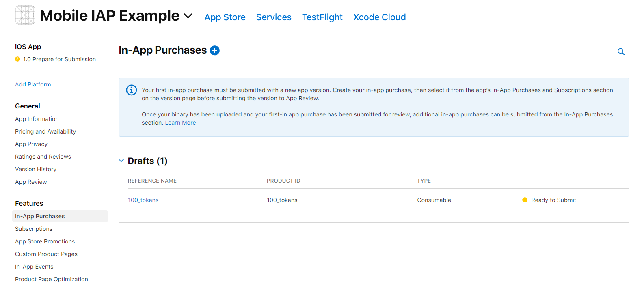Open 1.0 Prepare for Submission version
The image size is (644, 295).
coord(59,59)
